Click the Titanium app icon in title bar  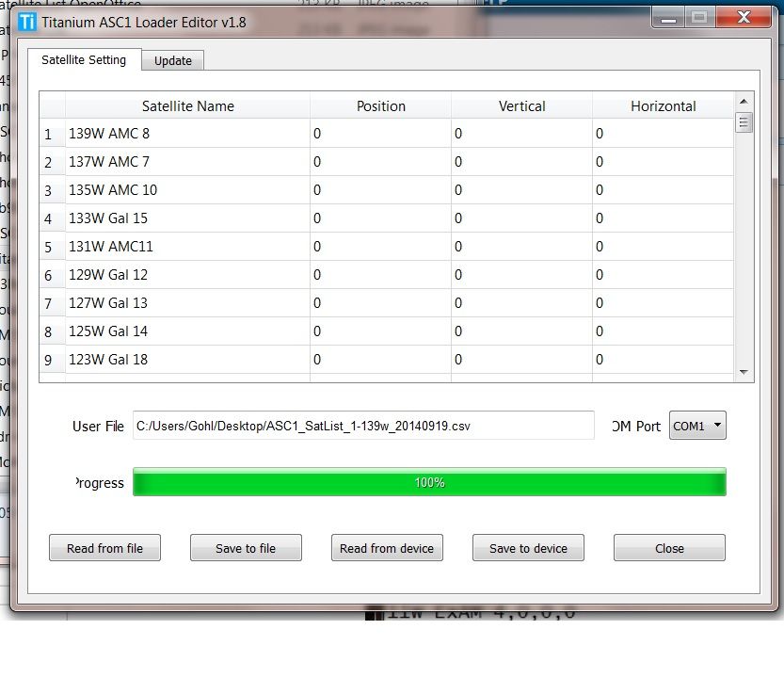point(27,22)
